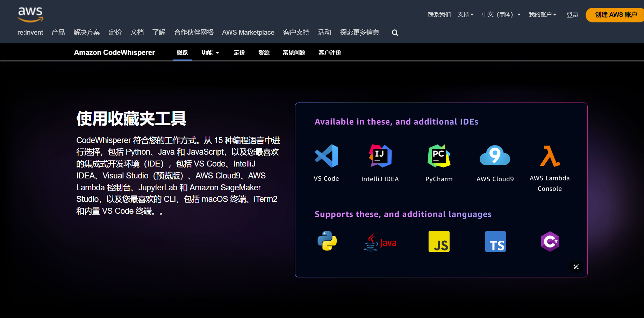This screenshot has height=318, width=644.
Task: Click the 登录 sign-in link
Action: click(x=572, y=15)
